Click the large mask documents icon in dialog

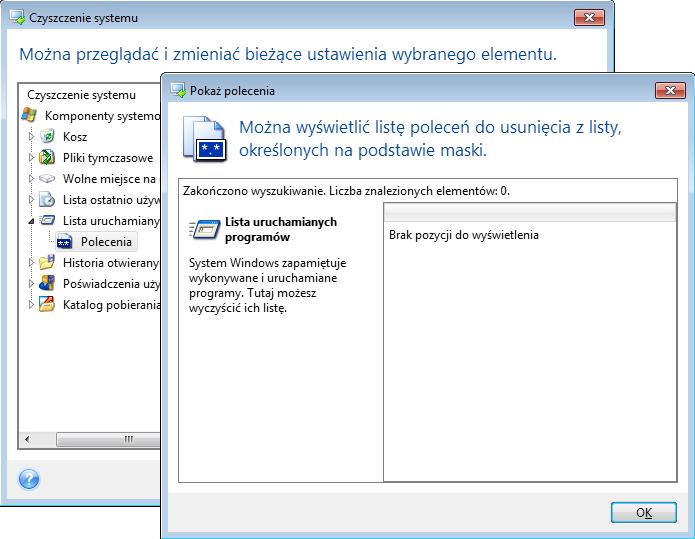point(205,139)
